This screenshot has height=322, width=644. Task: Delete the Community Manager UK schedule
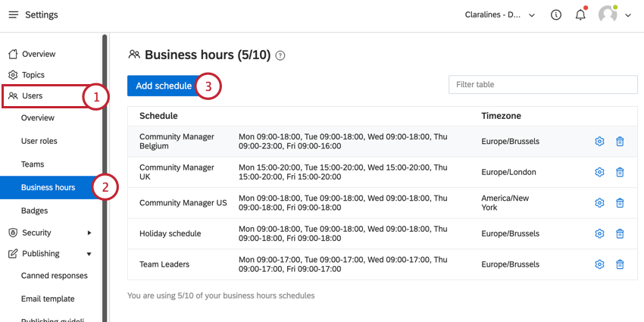[620, 172]
